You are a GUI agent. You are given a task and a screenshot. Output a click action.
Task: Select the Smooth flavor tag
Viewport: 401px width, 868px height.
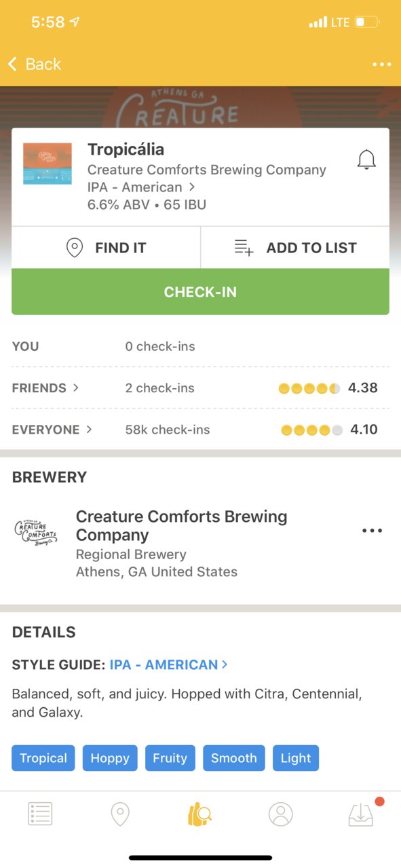coord(233,758)
